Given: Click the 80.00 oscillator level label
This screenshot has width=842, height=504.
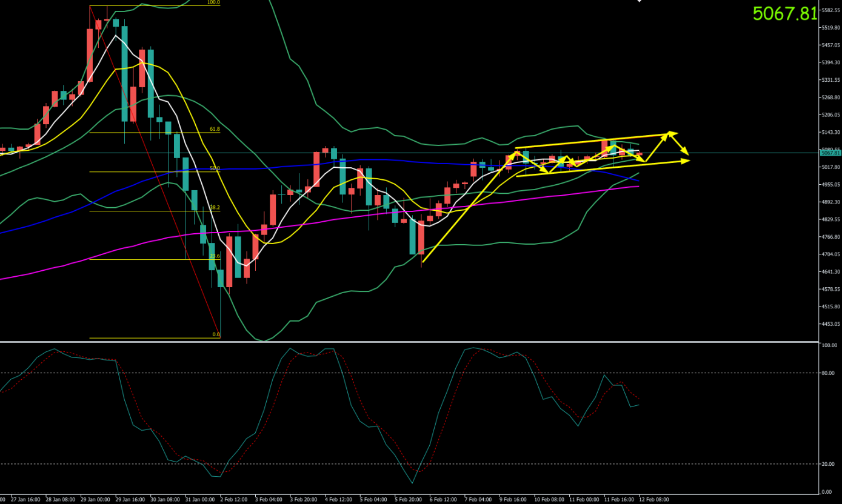Looking at the screenshot, I should (828, 373).
